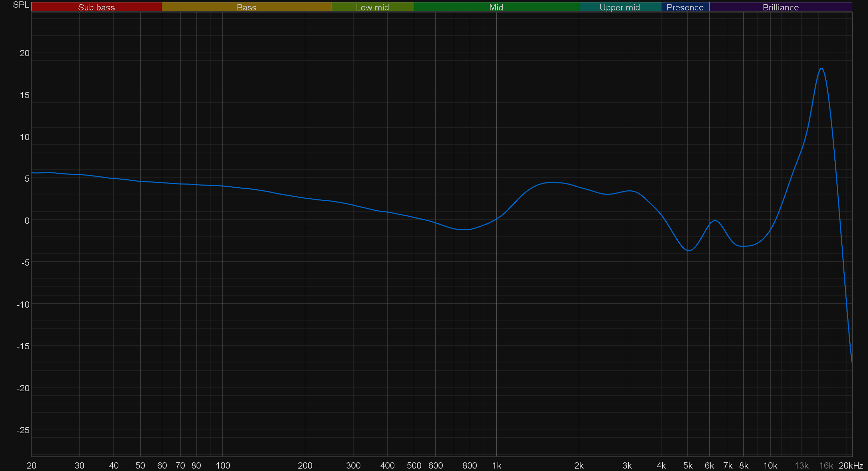The width and height of the screenshot is (868, 471).
Task: Click the 1k frequency axis label
Action: coord(496,465)
